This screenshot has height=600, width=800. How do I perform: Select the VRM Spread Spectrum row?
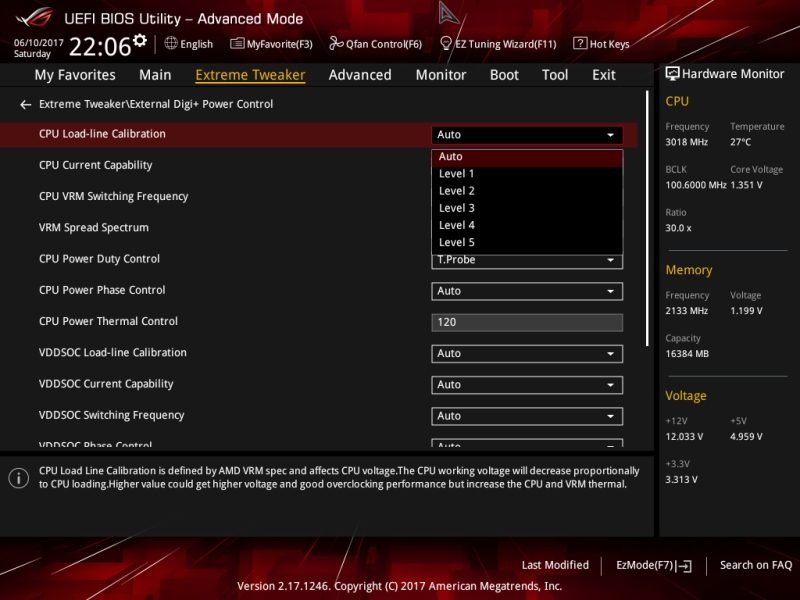[x=94, y=228]
